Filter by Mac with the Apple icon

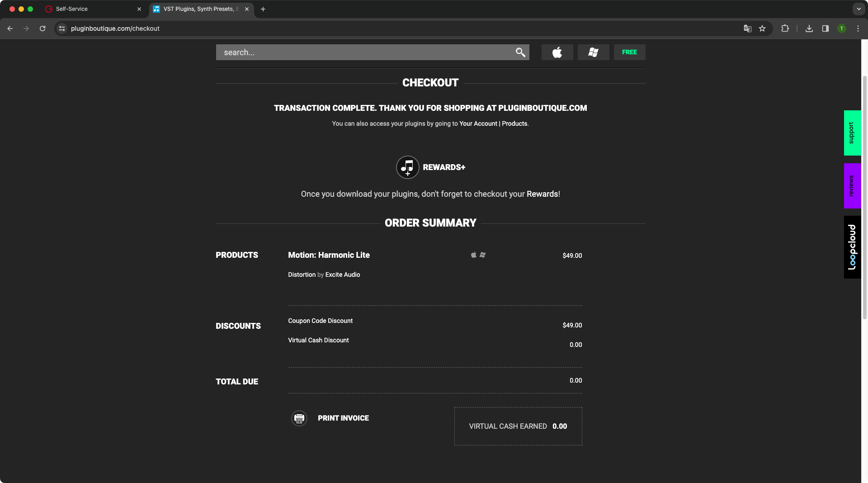click(x=557, y=52)
